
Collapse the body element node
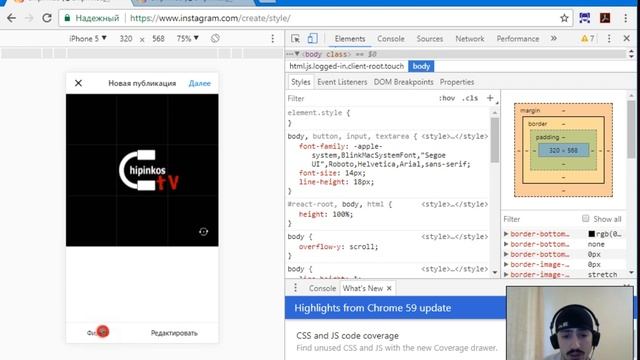297,54
